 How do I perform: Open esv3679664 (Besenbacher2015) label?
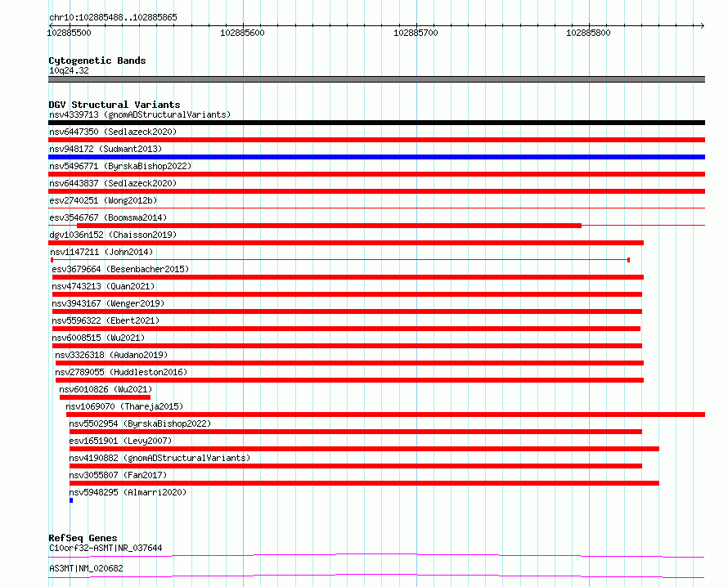coord(120,269)
